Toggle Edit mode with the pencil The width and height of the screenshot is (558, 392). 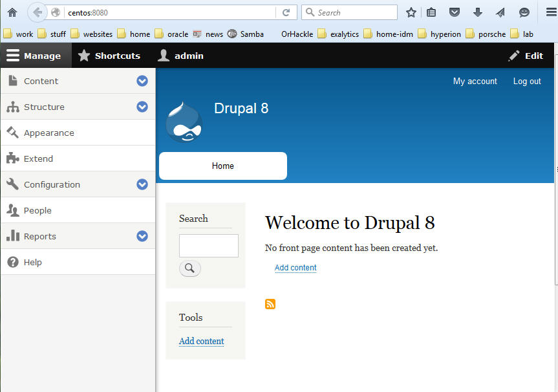tap(526, 56)
